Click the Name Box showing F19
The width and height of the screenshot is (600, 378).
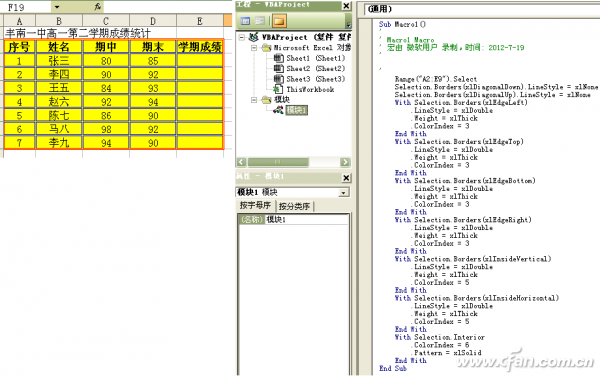(26, 7)
